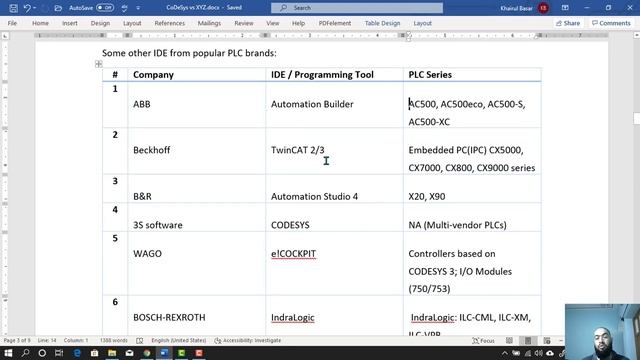Expand Customize Quick Access Toolbar arrow
This screenshot has height=360, width=640.
138,8
